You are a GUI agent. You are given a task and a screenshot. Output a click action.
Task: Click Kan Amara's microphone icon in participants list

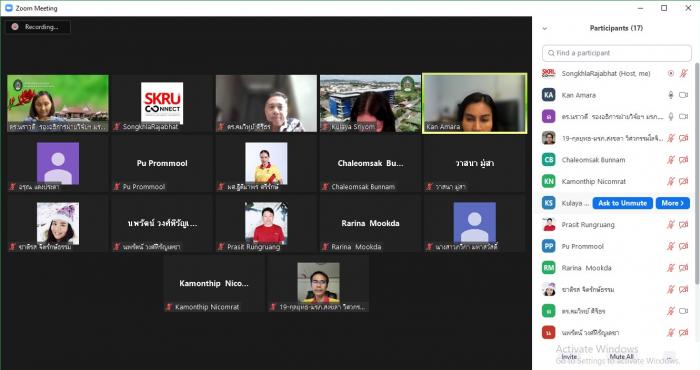[x=671, y=95]
